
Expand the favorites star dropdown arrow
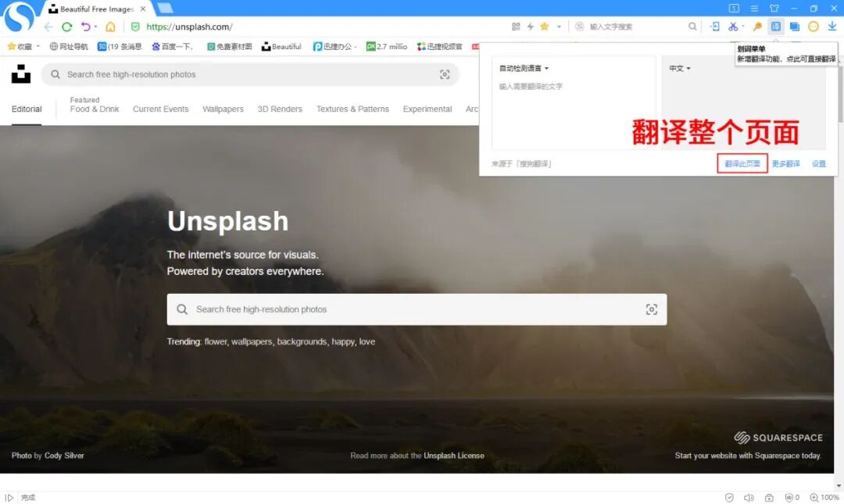coord(559,27)
